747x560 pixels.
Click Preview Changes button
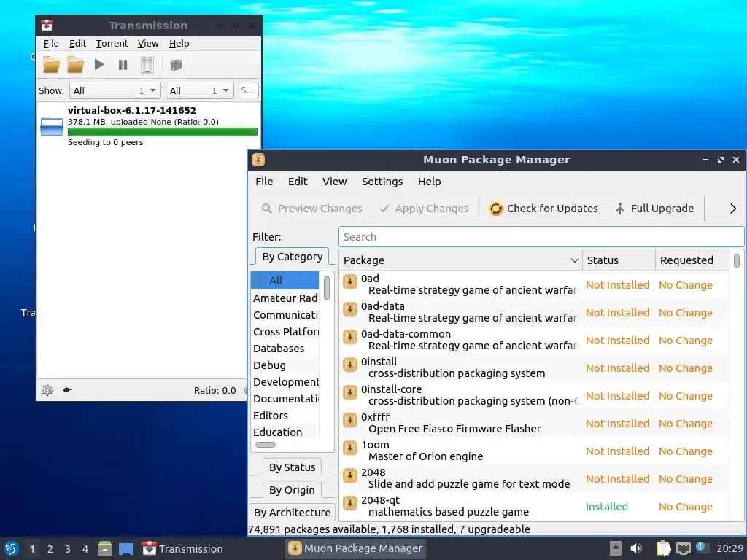[312, 209]
